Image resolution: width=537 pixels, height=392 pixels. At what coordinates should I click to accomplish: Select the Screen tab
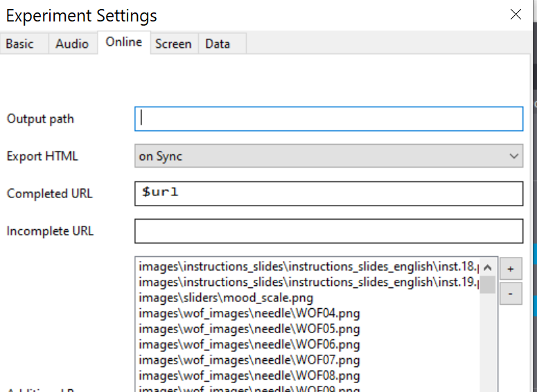173,44
